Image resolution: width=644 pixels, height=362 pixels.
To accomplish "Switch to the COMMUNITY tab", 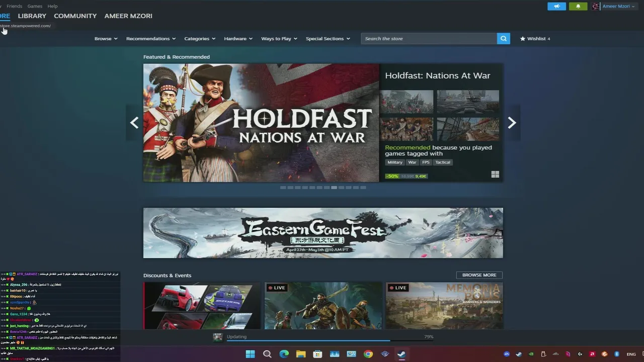I will (x=75, y=16).
